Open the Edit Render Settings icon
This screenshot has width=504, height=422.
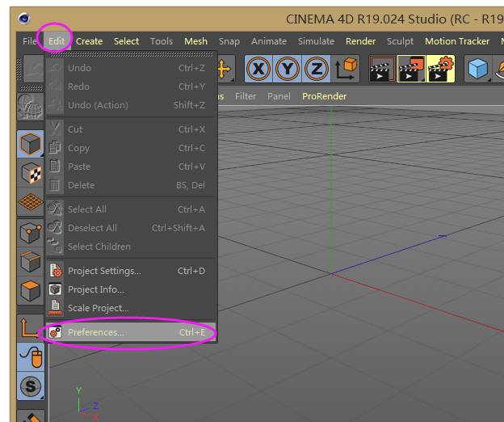click(x=440, y=69)
